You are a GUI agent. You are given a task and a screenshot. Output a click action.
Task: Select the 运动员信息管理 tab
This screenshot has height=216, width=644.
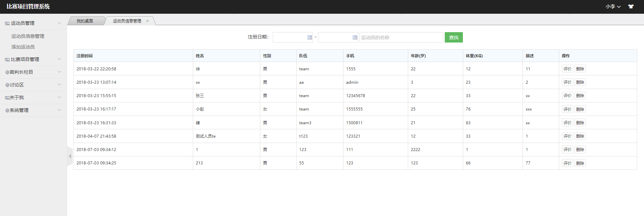pos(127,21)
